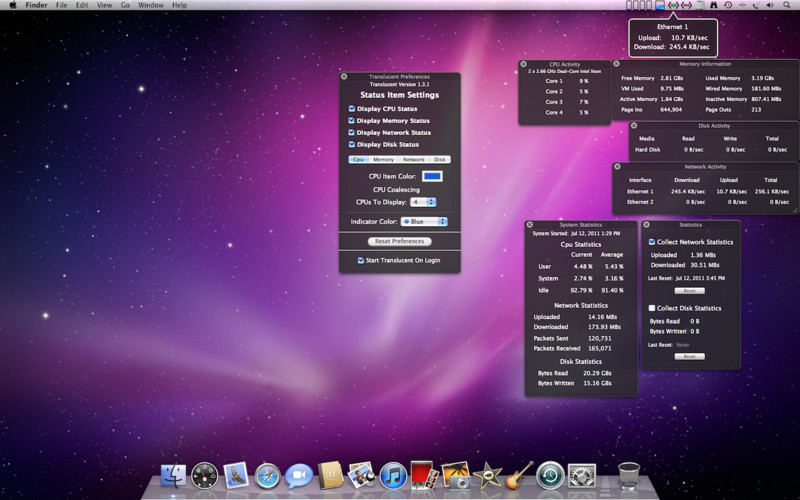The width and height of the screenshot is (800, 500).
Task: Reset network statistics with Reset button
Action: pyautogui.click(x=689, y=291)
